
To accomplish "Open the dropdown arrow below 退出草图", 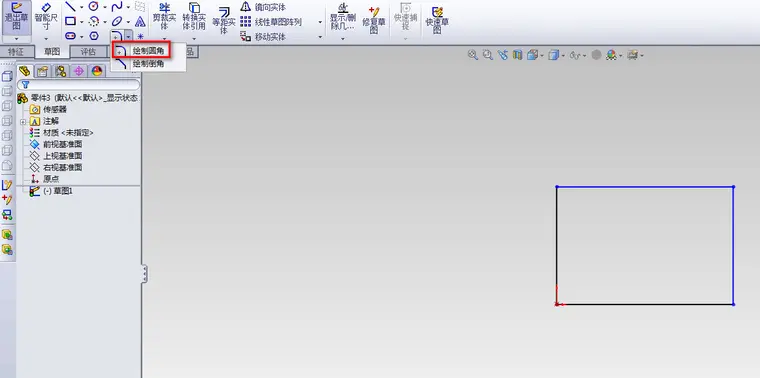I will click(16, 39).
